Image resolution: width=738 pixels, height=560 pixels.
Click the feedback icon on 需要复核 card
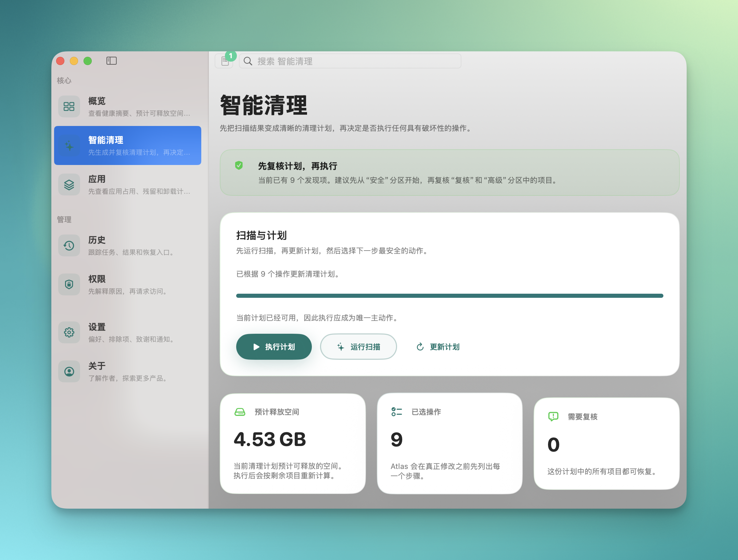pos(553,417)
